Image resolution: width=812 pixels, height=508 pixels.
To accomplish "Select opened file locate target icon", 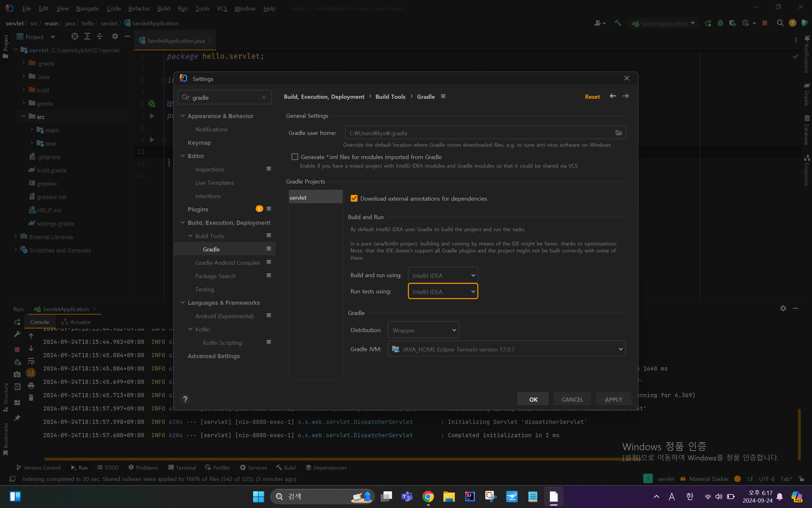I will coord(75,36).
